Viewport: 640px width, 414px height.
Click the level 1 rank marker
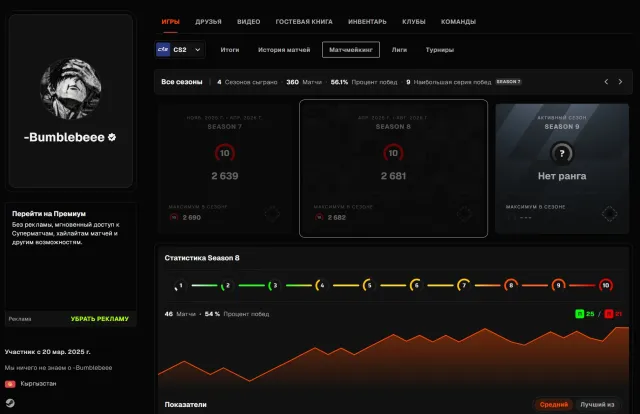tap(180, 285)
